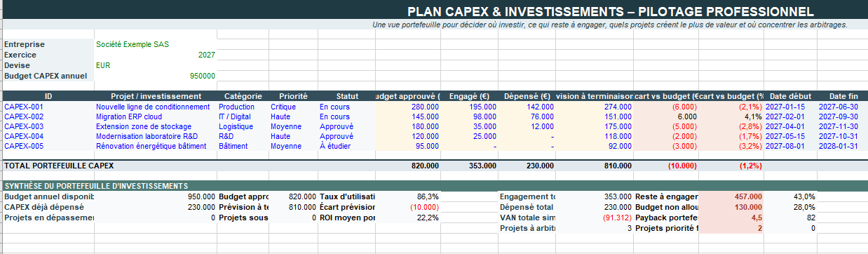This screenshot has height=254, width=868.
Task: Click cell CAPEX-005
Action: (48, 146)
